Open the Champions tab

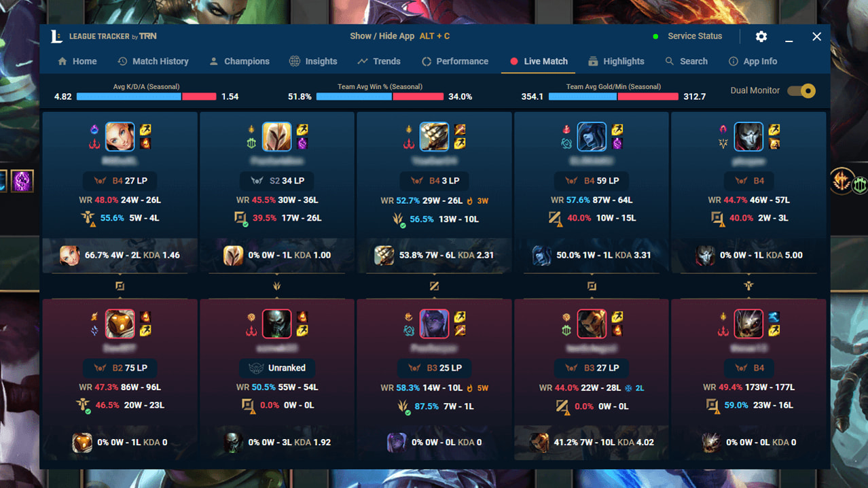tap(239, 61)
